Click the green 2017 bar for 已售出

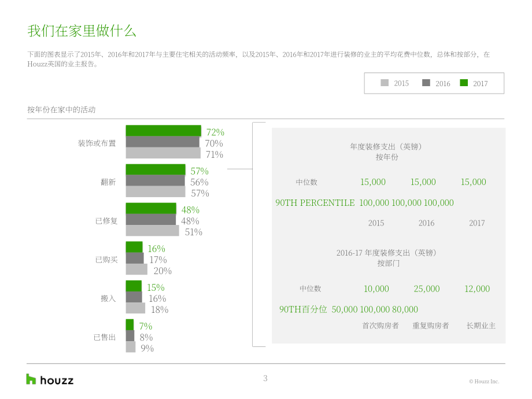(130, 325)
